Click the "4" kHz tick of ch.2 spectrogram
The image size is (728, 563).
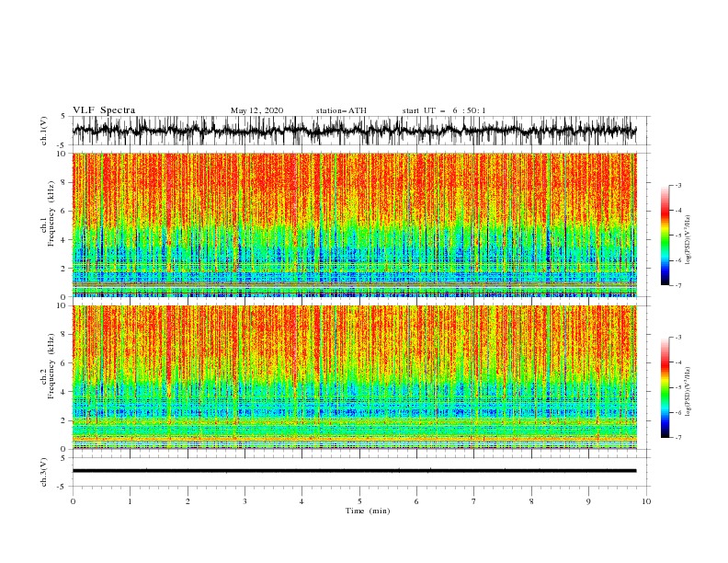(64, 392)
